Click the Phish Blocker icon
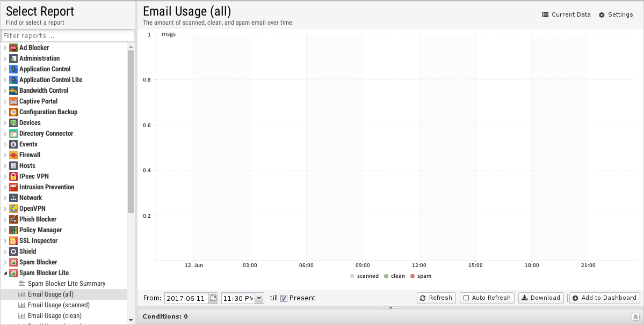Viewport: 644px width, 325px height. [x=13, y=219]
